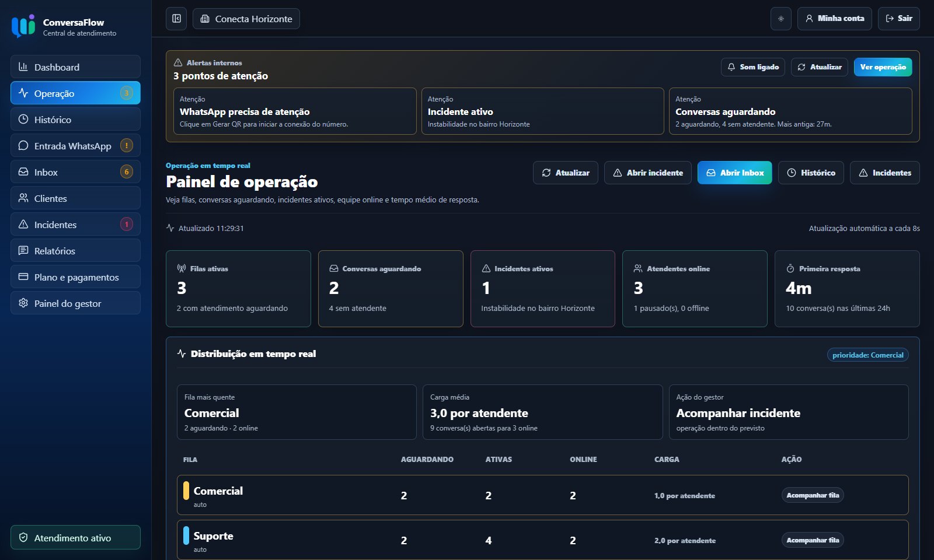Image resolution: width=934 pixels, height=560 pixels.
Task: Open Relatórios in sidebar
Action: (x=75, y=251)
